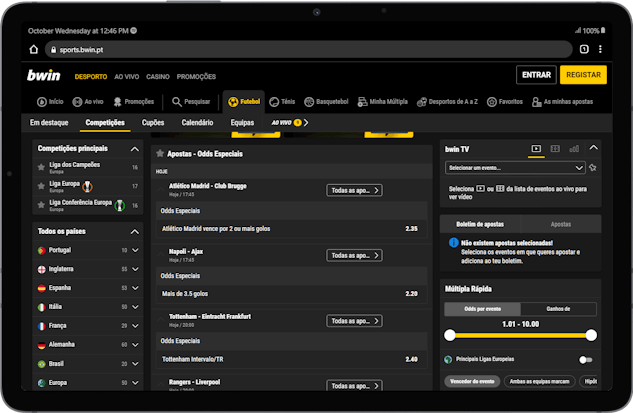This screenshot has height=413, width=633.
Task: Select Ambas as equipas marcam chip
Action: click(x=539, y=381)
